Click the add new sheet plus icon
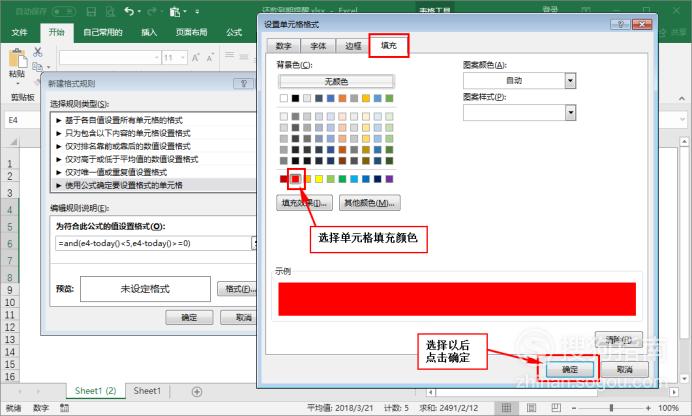The height and width of the screenshot is (416, 692). point(197,391)
